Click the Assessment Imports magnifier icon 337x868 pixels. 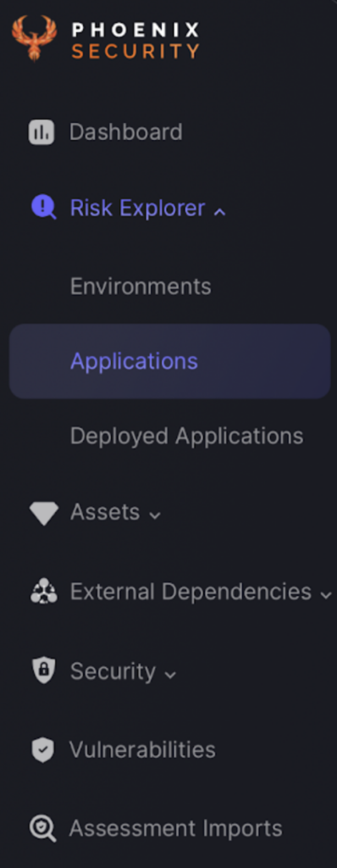coord(43,829)
